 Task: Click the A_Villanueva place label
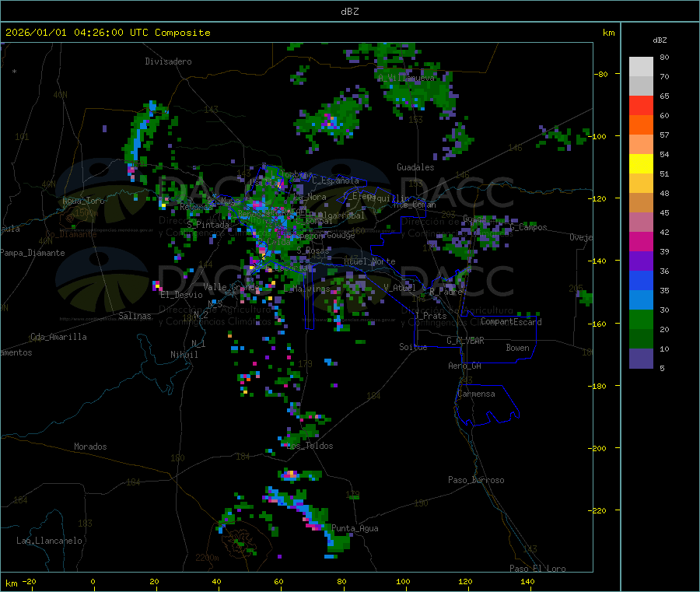[x=406, y=78]
